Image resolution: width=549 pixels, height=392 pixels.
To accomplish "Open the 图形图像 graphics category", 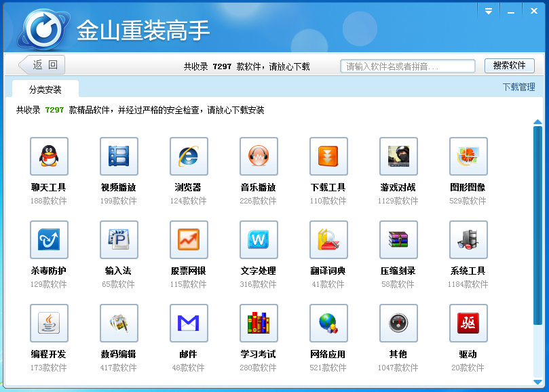I will [468, 157].
